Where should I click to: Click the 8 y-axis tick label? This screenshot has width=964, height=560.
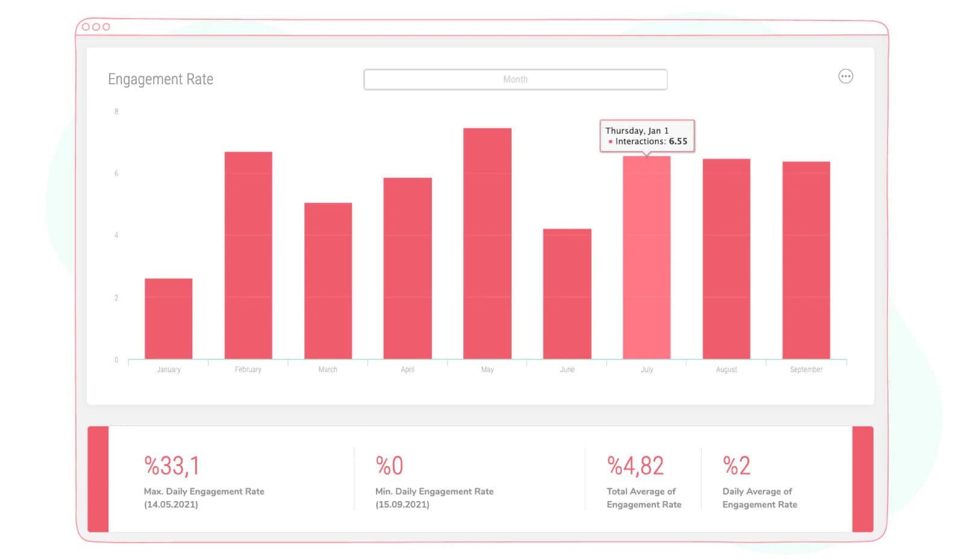pyautogui.click(x=116, y=111)
